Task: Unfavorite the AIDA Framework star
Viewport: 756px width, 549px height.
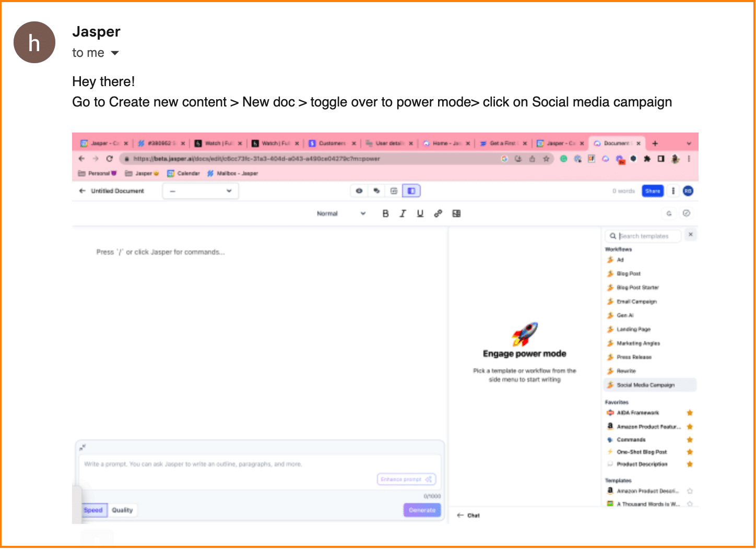Action: (x=690, y=413)
